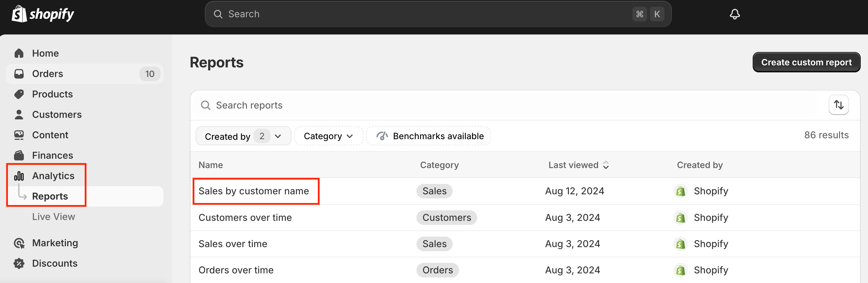This screenshot has height=283, width=868.
Task: Click the sort reports arrows icon
Action: (x=838, y=105)
